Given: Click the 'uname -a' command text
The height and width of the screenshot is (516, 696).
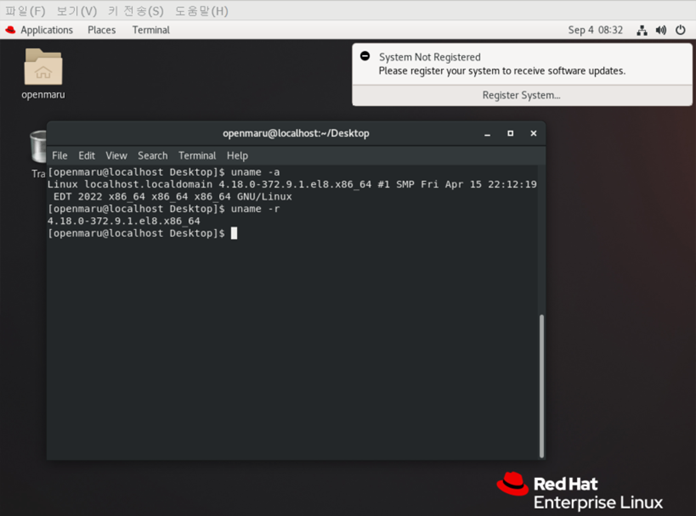Looking at the screenshot, I should [255, 172].
